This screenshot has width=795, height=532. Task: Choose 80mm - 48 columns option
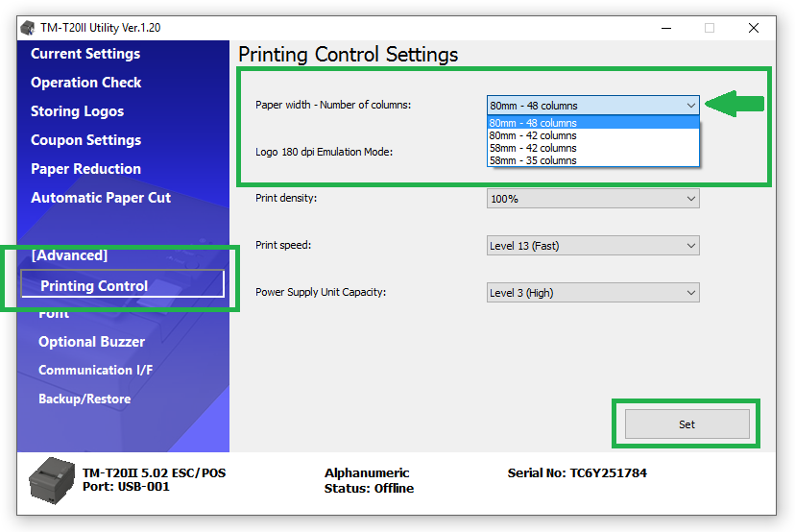tap(592, 123)
